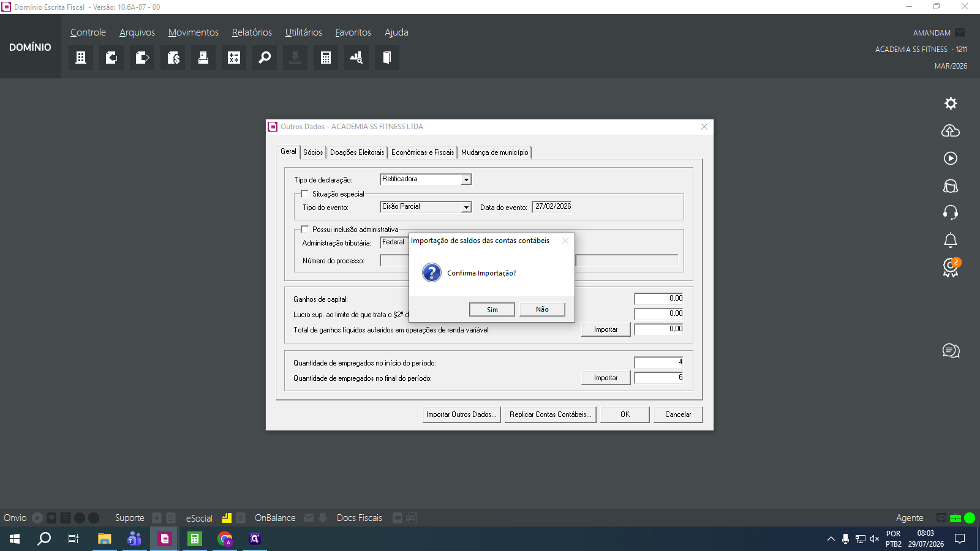Click the printer toolbar icon
980x551 pixels.
[x=203, y=58]
